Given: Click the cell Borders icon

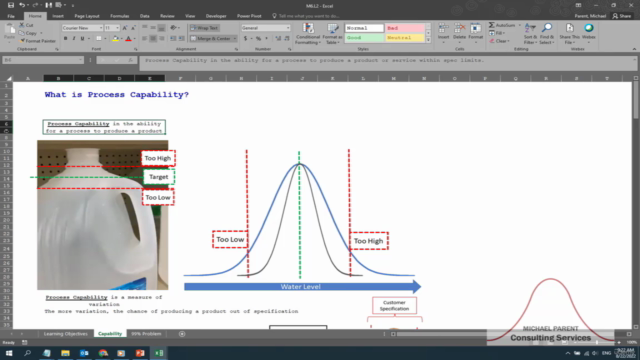Looking at the screenshot, I should point(99,38).
